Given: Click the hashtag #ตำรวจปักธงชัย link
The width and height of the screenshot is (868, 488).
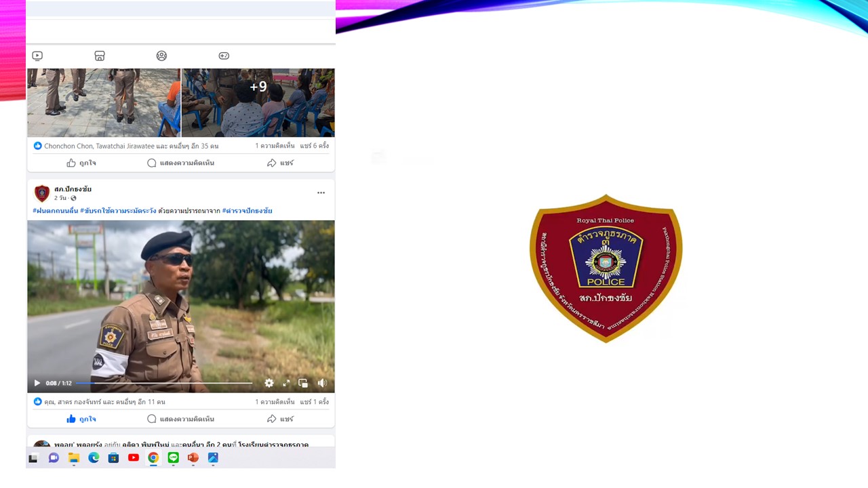Looking at the screenshot, I should (248, 211).
